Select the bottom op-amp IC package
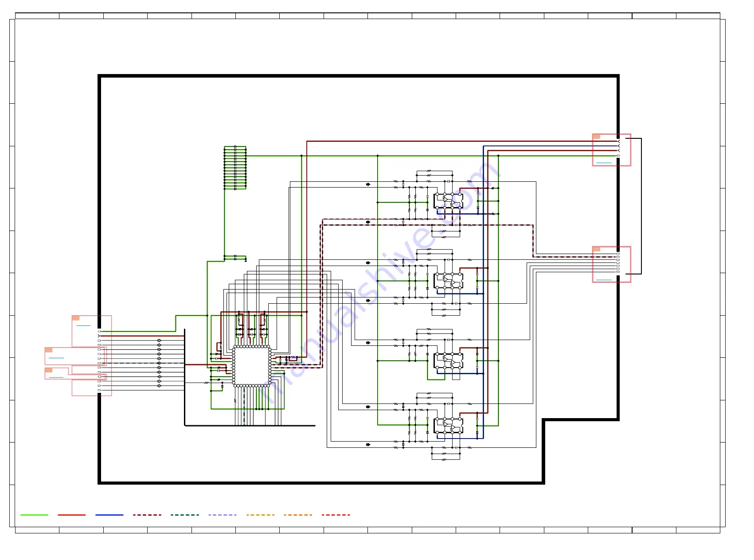 (449, 425)
